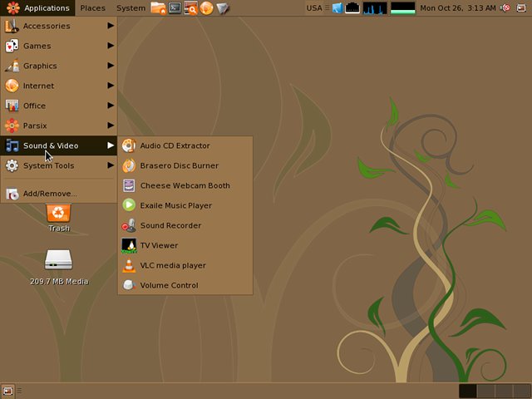Expand the Accessories submenu arrow

tap(111, 26)
